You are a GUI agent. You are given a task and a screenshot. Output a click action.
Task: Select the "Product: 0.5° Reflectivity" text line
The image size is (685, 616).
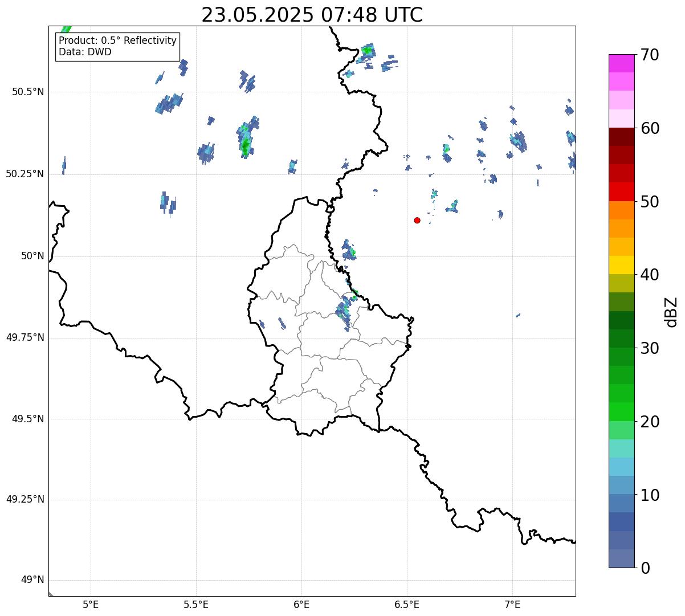tap(117, 41)
